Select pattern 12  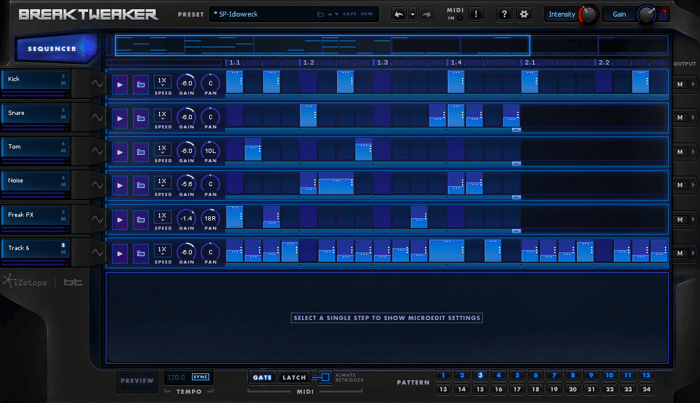tap(646, 375)
